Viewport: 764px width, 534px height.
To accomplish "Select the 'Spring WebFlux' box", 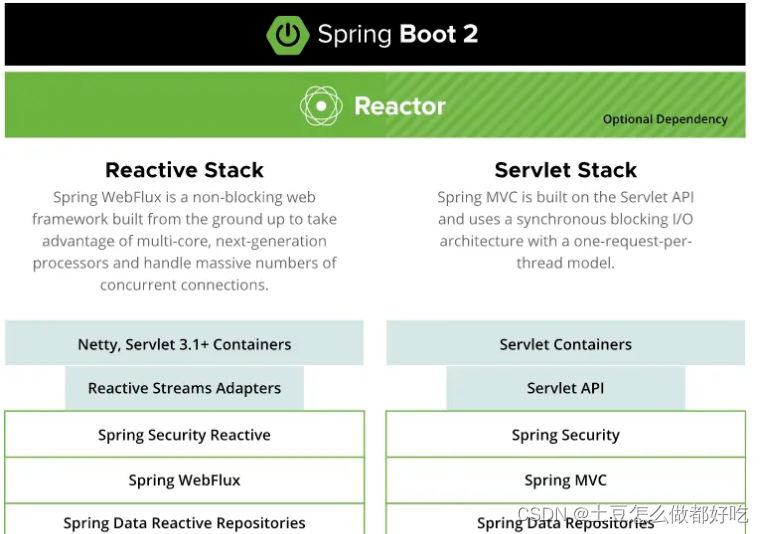I will [x=184, y=480].
